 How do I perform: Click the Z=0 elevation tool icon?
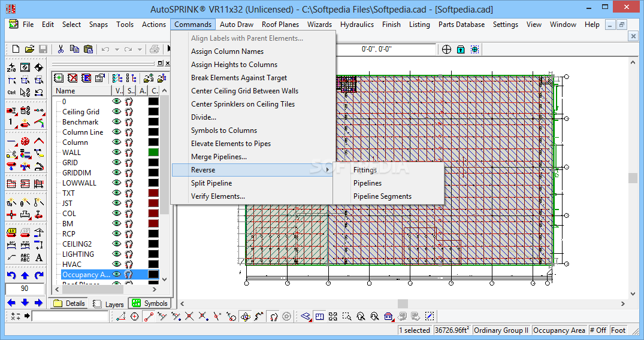11,68
